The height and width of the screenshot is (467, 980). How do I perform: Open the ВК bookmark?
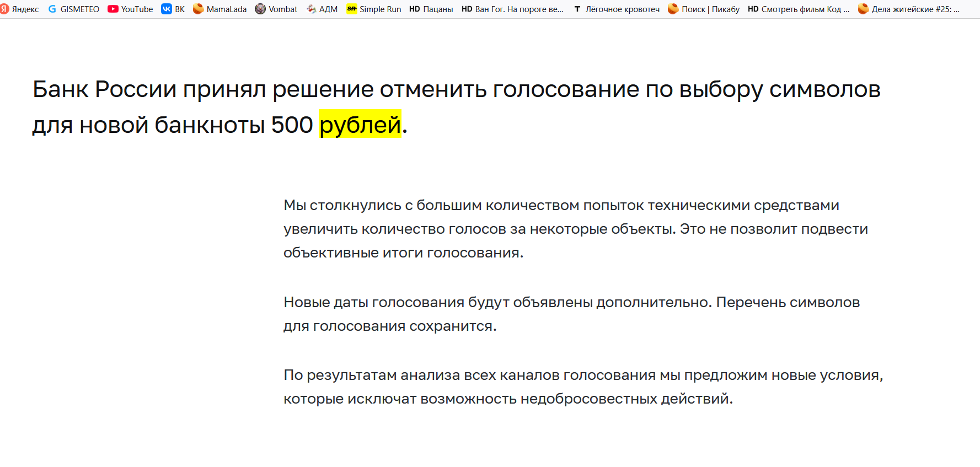point(173,9)
